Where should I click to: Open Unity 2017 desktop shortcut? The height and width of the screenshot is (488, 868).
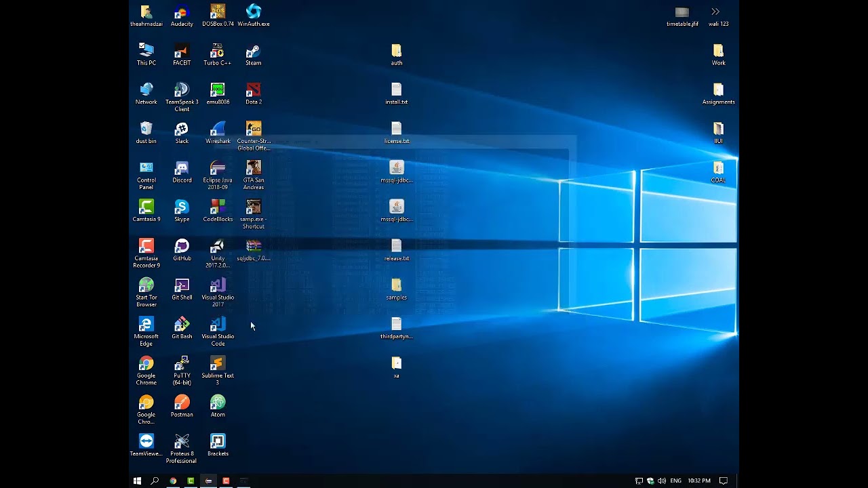[x=218, y=253]
